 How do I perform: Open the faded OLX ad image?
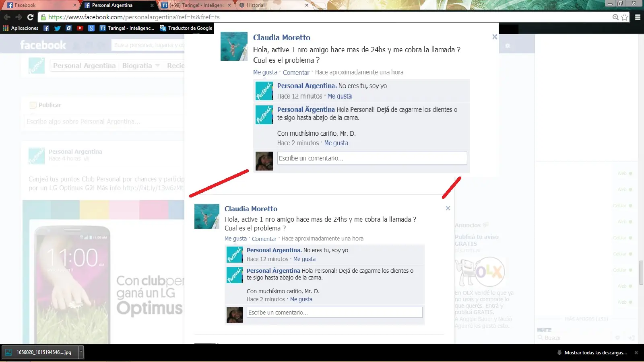click(x=480, y=271)
